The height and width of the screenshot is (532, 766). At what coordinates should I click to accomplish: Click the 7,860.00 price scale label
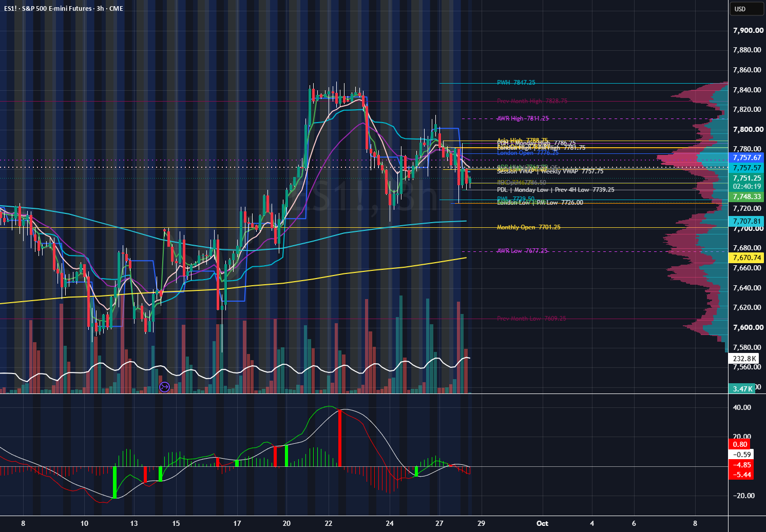pyautogui.click(x=748, y=70)
